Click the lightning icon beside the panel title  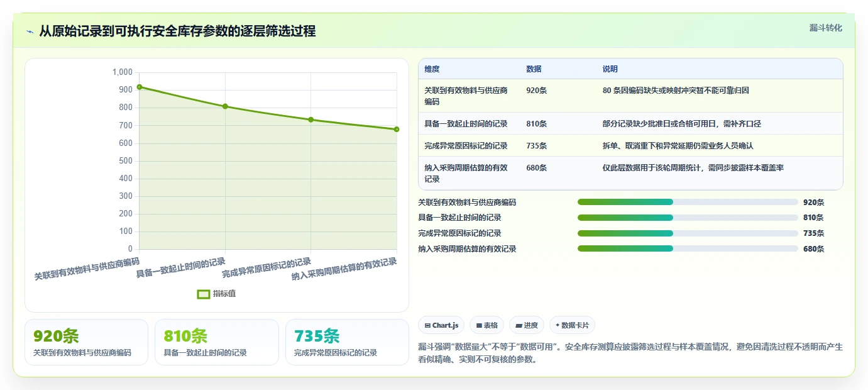[x=30, y=31]
